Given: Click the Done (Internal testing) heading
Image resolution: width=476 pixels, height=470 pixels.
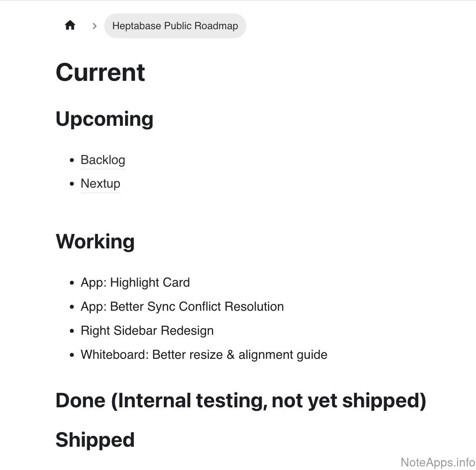Looking at the screenshot, I should [x=241, y=401].
